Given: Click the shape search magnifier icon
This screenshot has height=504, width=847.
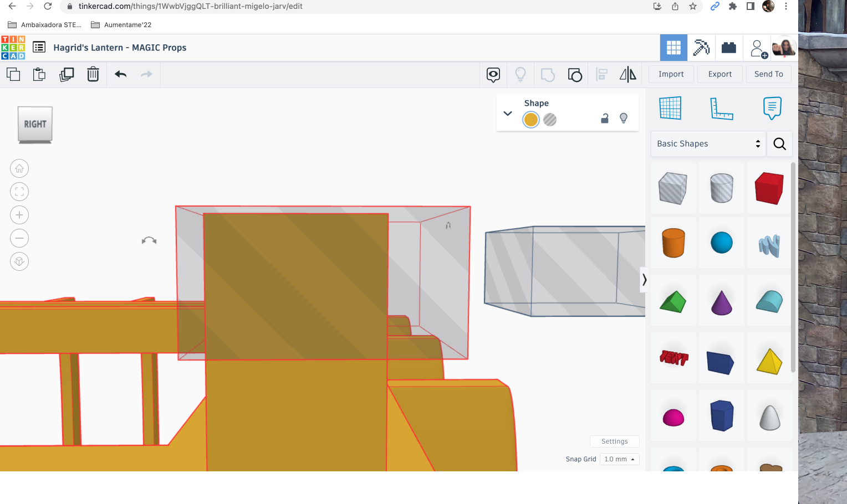Looking at the screenshot, I should coord(779,143).
